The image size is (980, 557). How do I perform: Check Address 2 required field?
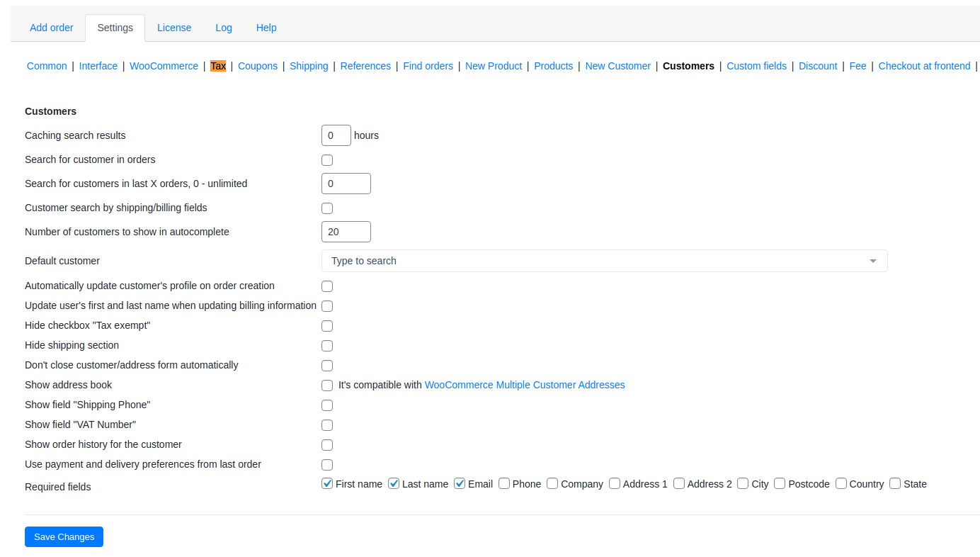(x=679, y=483)
